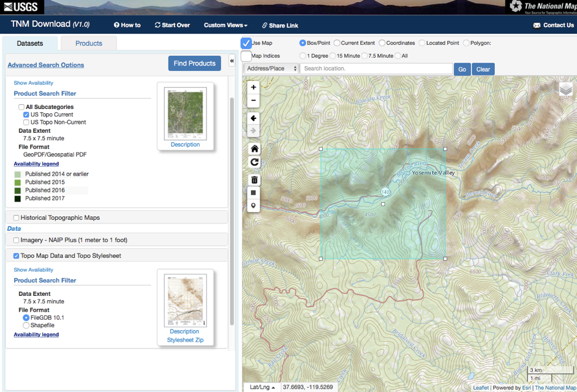Click the refresh map icon
Image resolution: width=577 pixels, height=392 pixels.
[x=254, y=162]
